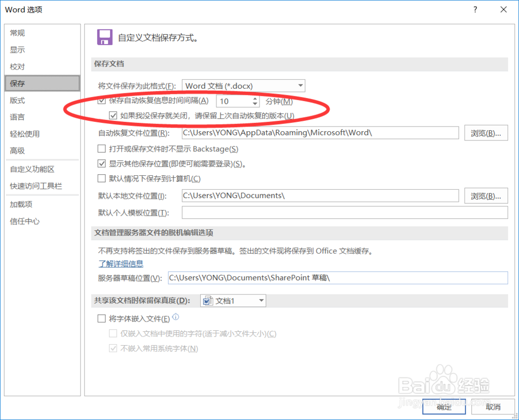Enable 默认情况下保存到计算机
The height and width of the screenshot is (420, 519).
[102, 179]
